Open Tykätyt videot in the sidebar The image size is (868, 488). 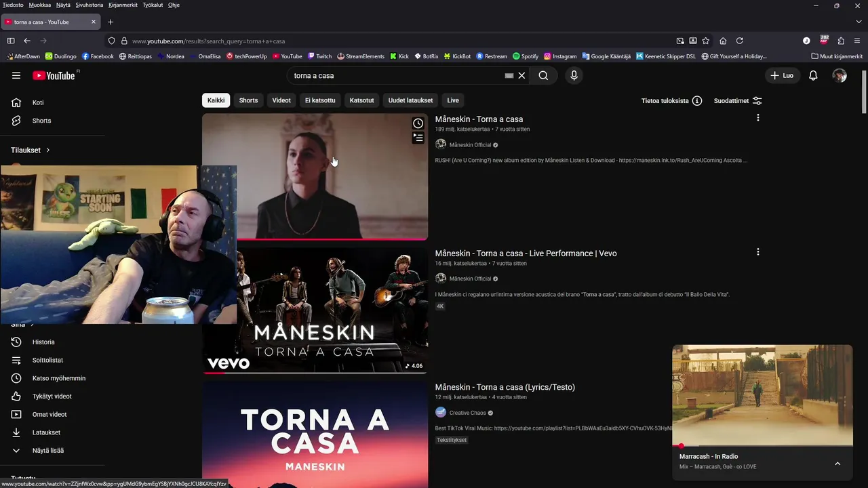click(52, 396)
